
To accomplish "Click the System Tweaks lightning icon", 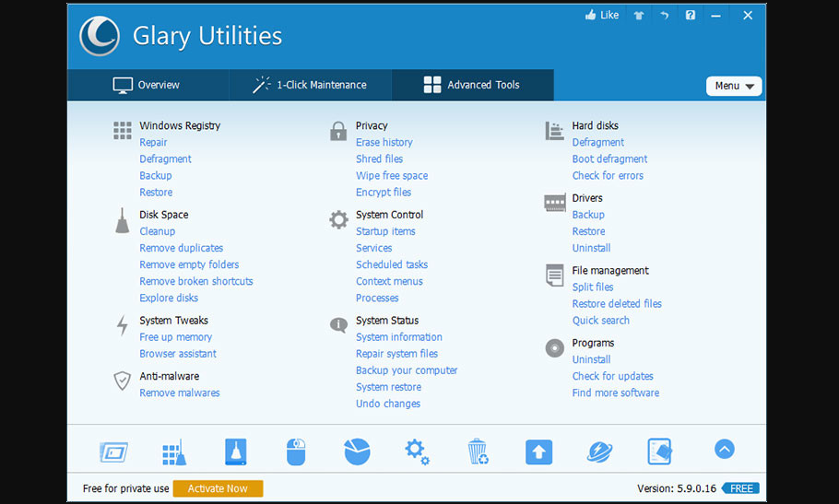I will click(123, 325).
